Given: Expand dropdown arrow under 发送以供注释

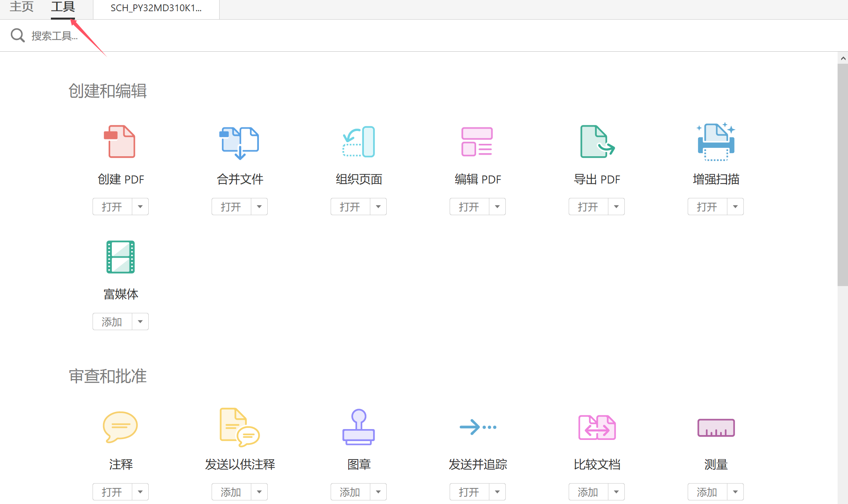Looking at the screenshot, I should (259, 492).
